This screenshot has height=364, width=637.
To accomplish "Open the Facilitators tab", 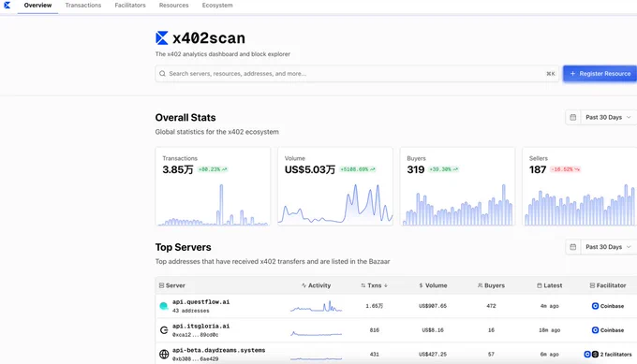I will click(130, 6).
